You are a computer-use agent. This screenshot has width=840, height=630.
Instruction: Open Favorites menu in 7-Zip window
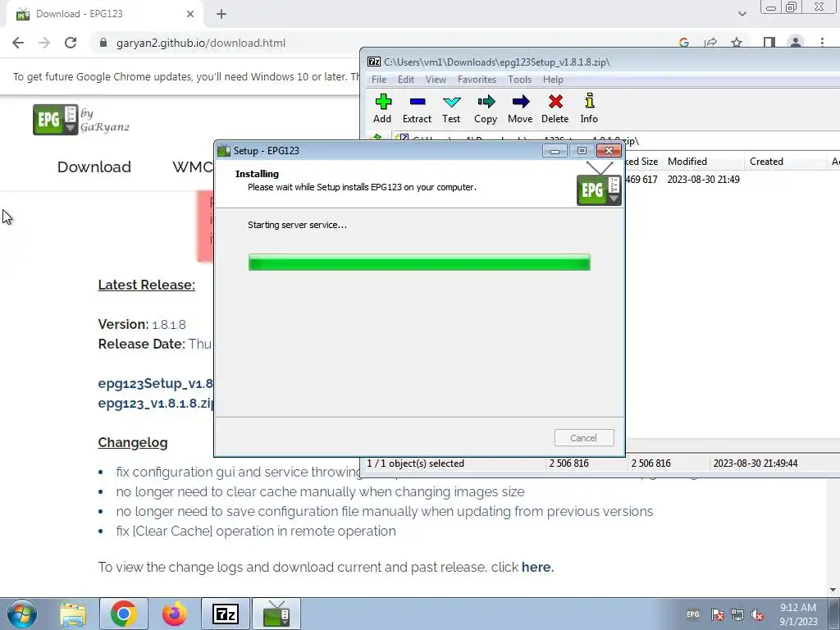click(477, 80)
